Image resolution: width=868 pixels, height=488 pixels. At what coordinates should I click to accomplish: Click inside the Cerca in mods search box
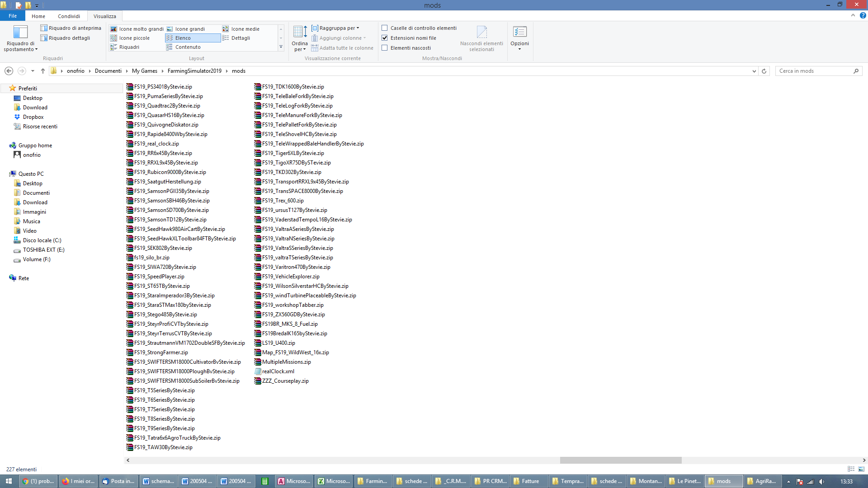coord(814,71)
